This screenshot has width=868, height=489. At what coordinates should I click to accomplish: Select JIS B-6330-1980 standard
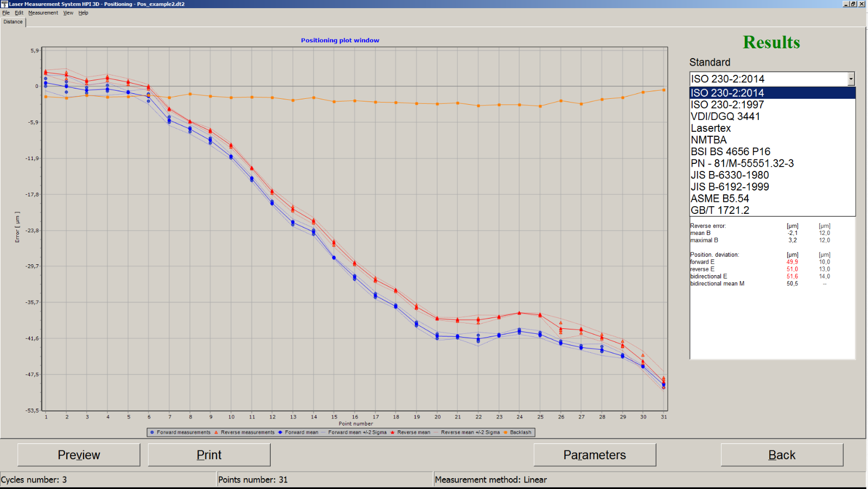click(773, 175)
